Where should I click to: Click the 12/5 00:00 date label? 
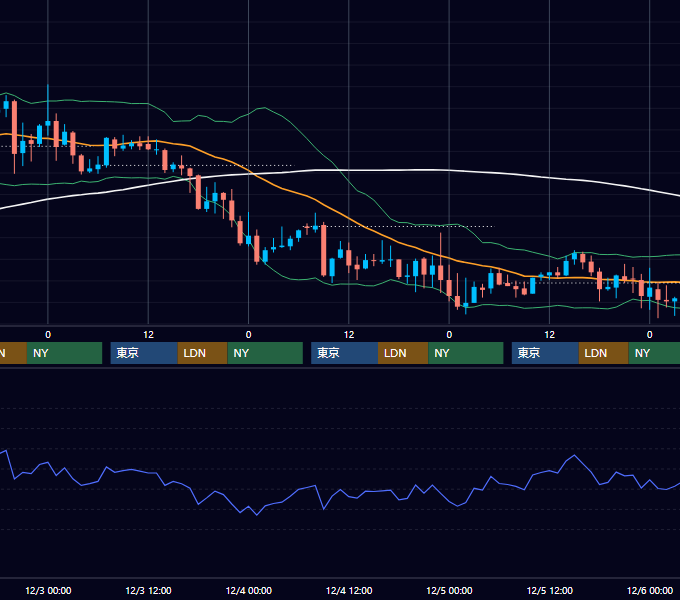tap(449, 590)
